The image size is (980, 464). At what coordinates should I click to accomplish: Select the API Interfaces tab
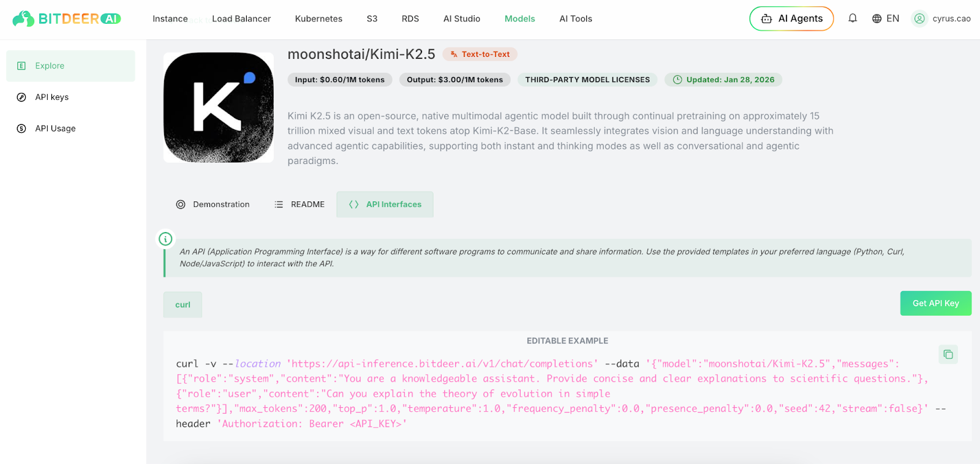(x=385, y=204)
